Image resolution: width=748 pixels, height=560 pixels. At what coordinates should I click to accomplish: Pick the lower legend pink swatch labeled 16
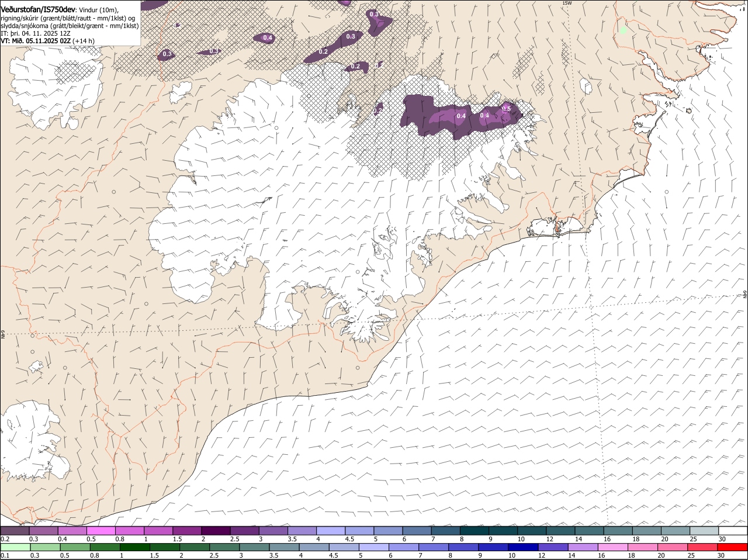coord(614,547)
